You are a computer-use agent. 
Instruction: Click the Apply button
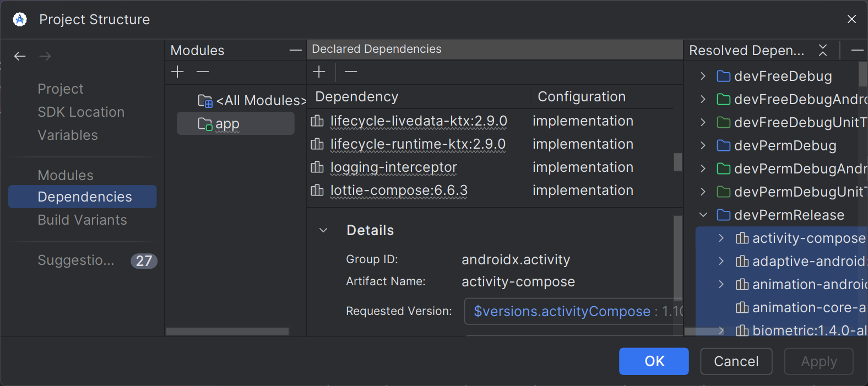coord(819,361)
